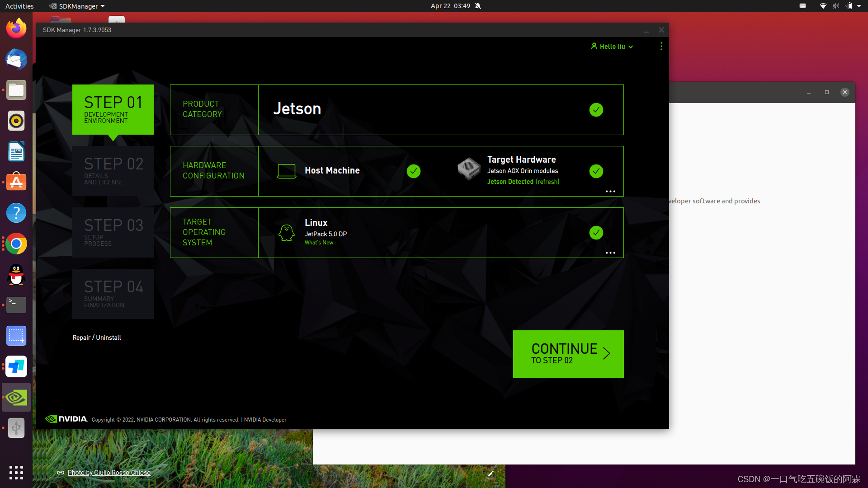Image resolution: width=868 pixels, height=488 pixels.
Task: Click the edit pencil icon on the wallpaper credit
Action: [x=491, y=473]
